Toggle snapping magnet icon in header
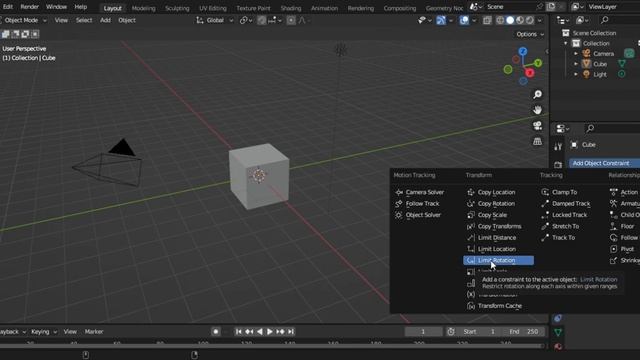Image resolution: width=640 pixels, height=360 pixels. 262,20
